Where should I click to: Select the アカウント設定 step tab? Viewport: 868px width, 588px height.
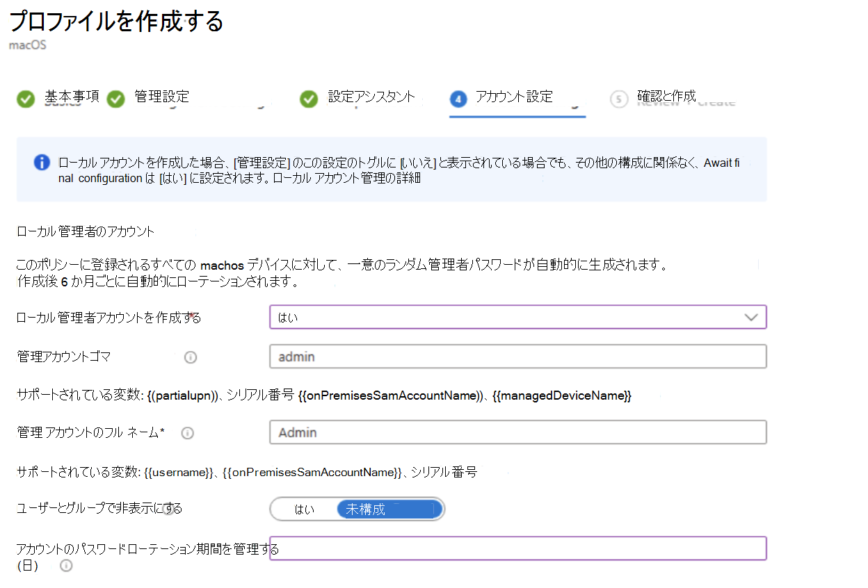point(514,97)
